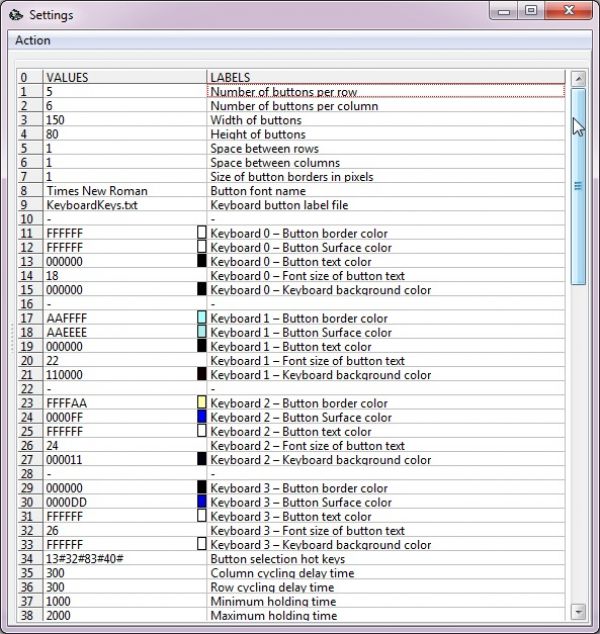Viewport: 600px width, 634px height.
Task: Pick the Keyboard 2 button surface blue swatch
Action: click(202, 416)
